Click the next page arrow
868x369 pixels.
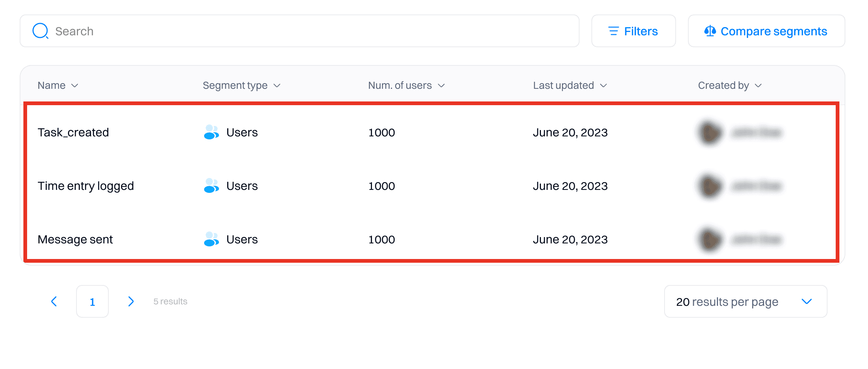coord(131,301)
